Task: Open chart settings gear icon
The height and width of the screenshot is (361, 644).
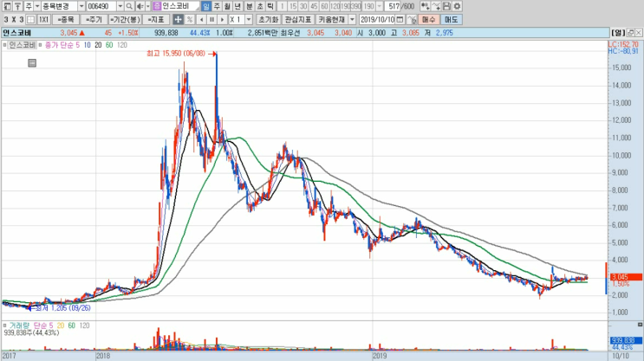Action: (x=457, y=6)
